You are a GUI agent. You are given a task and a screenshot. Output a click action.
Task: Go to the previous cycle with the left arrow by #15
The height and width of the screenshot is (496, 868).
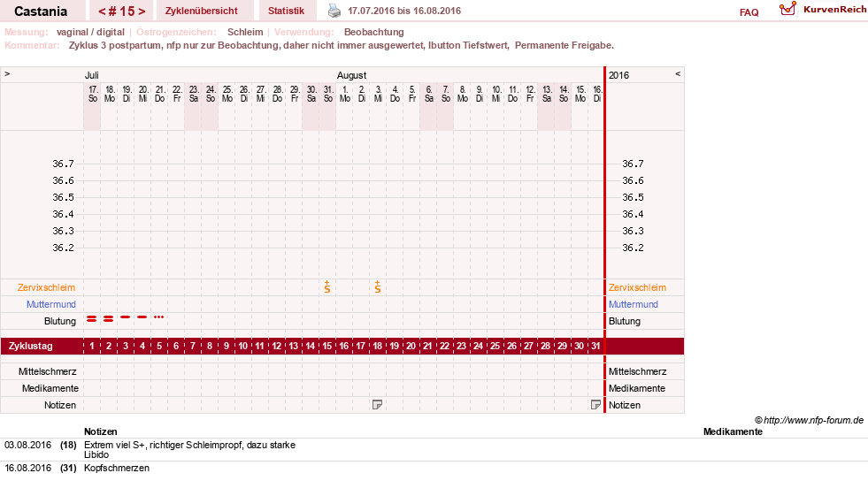point(101,11)
